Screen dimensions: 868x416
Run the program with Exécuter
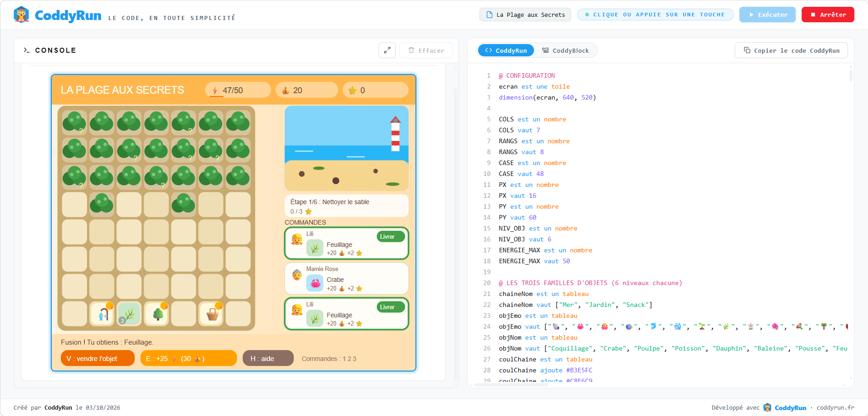pyautogui.click(x=768, y=15)
